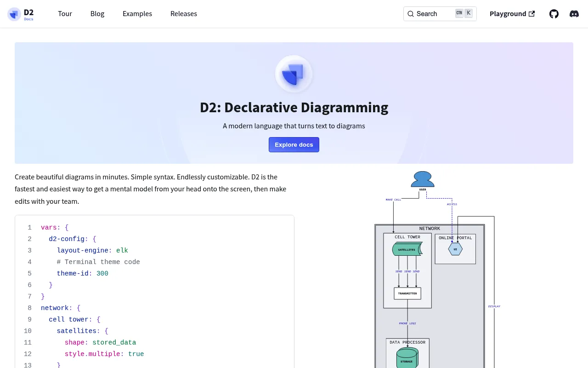Screen dimensions: 588x368
Task: Click the code line 'shape: stored_data'
Action: [101, 342]
